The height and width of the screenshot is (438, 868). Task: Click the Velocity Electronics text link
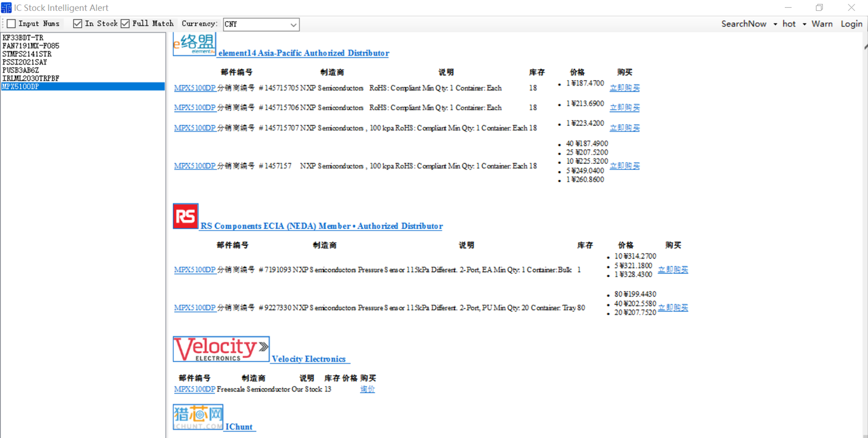tap(309, 358)
